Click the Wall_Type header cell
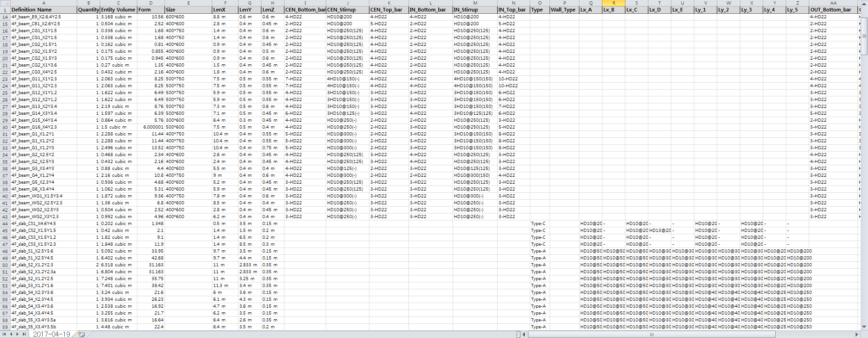 pyautogui.click(x=564, y=10)
